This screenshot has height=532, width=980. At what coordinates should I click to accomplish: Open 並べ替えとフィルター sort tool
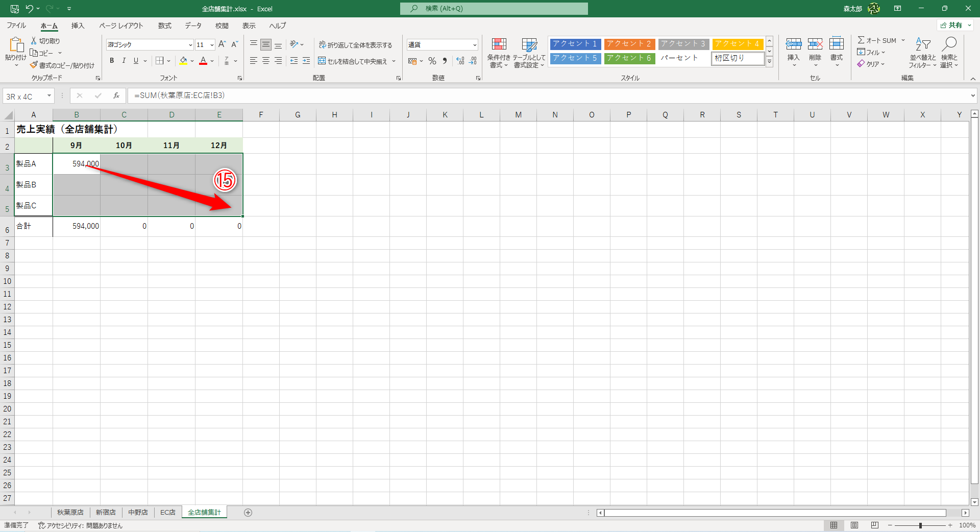click(922, 53)
